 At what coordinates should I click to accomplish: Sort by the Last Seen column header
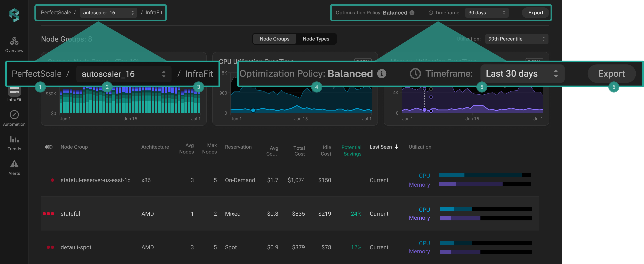[x=381, y=147]
